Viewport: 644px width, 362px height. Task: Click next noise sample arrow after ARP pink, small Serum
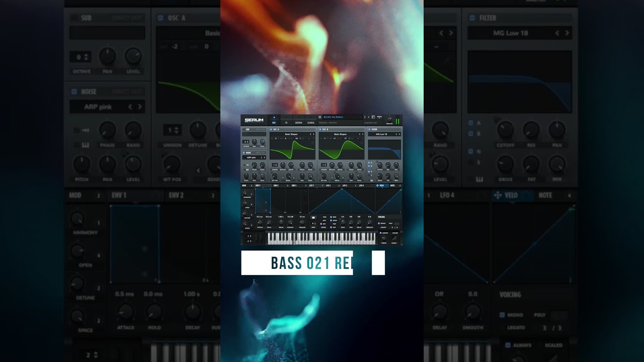click(265, 158)
